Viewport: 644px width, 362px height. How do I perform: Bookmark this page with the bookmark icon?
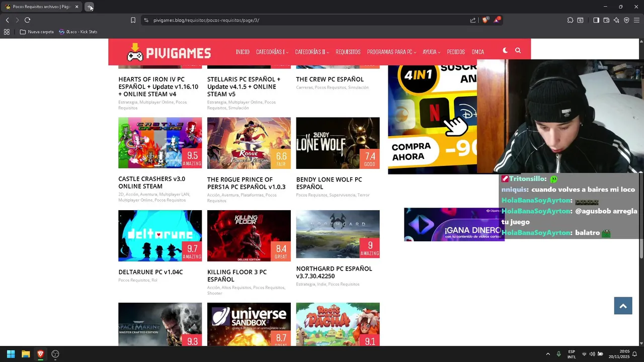pos(133,20)
